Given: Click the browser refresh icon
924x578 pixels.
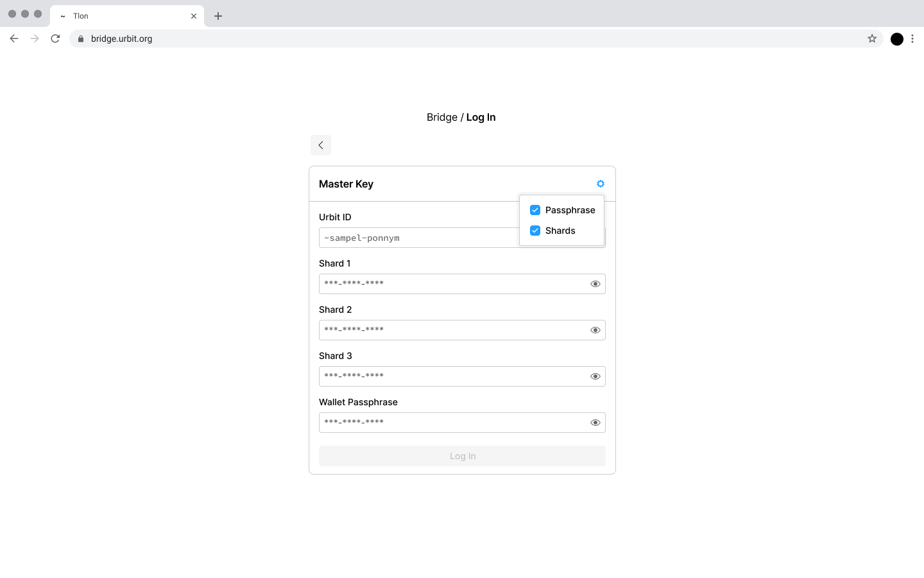Looking at the screenshot, I should coord(55,39).
